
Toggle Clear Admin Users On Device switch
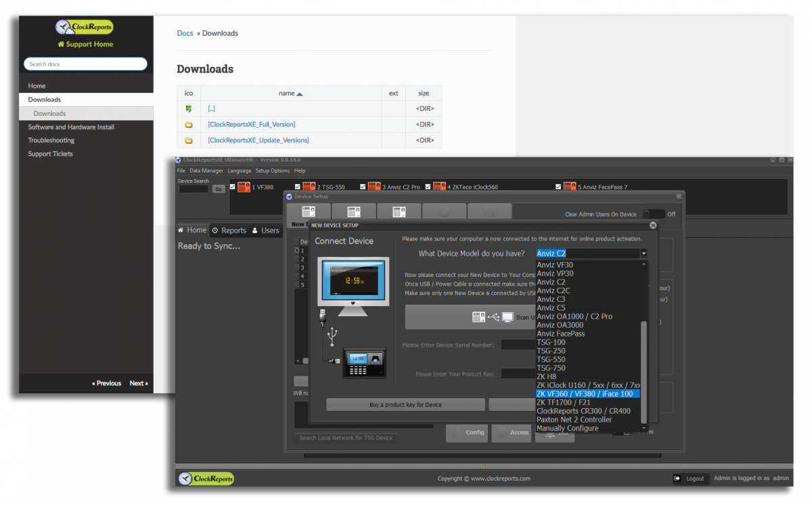point(654,214)
